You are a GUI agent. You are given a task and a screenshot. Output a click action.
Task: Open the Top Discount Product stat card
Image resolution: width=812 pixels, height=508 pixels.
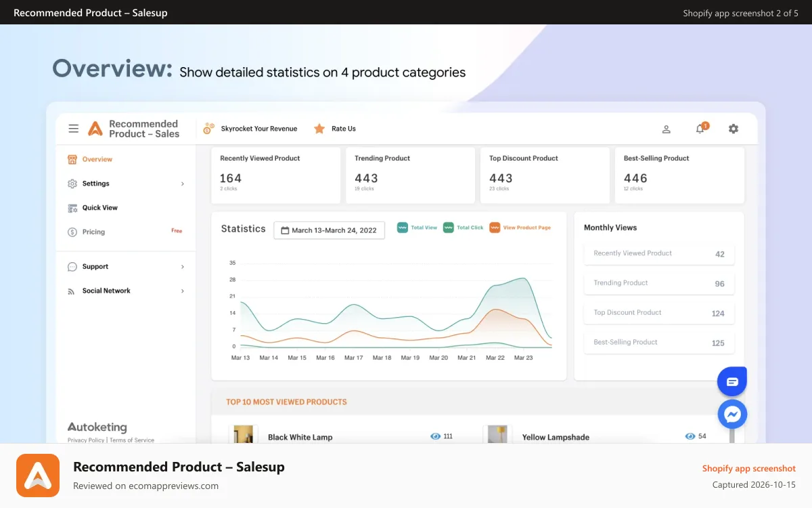point(545,175)
